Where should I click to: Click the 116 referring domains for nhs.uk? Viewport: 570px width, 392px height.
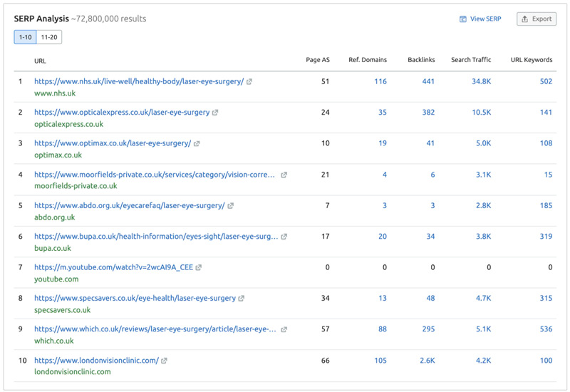380,82
